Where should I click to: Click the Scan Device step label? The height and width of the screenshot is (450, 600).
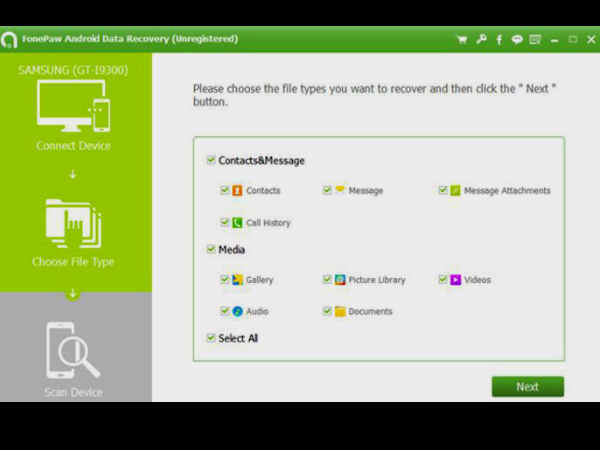(x=73, y=392)
